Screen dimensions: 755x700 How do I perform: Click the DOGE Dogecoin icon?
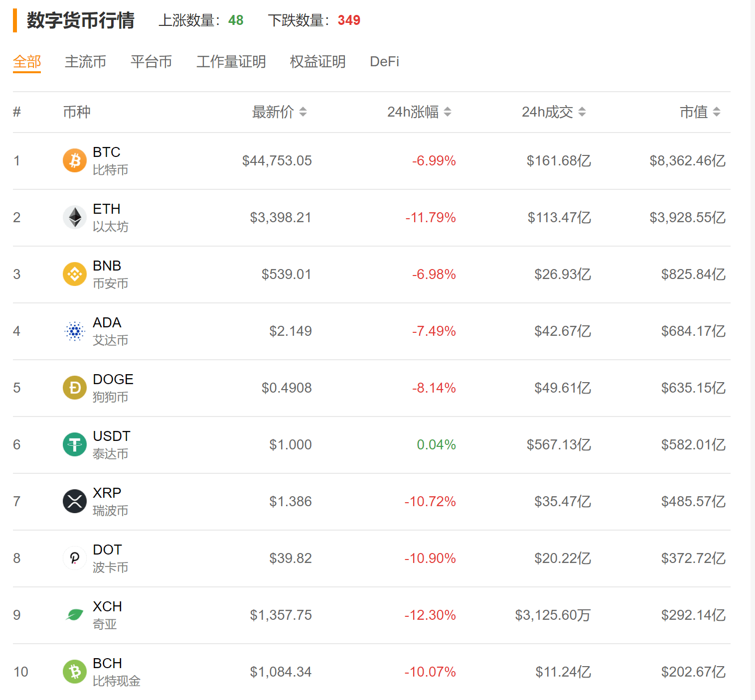coord(74,388)
